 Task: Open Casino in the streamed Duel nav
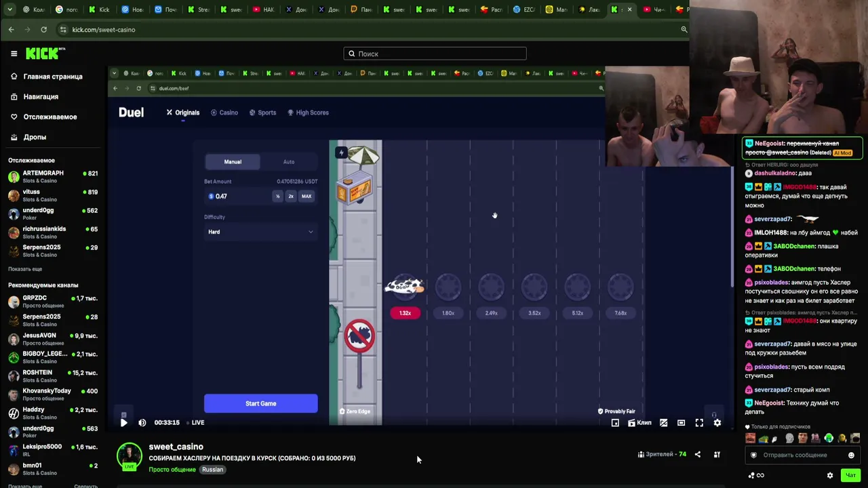click(x=224, y=113)
